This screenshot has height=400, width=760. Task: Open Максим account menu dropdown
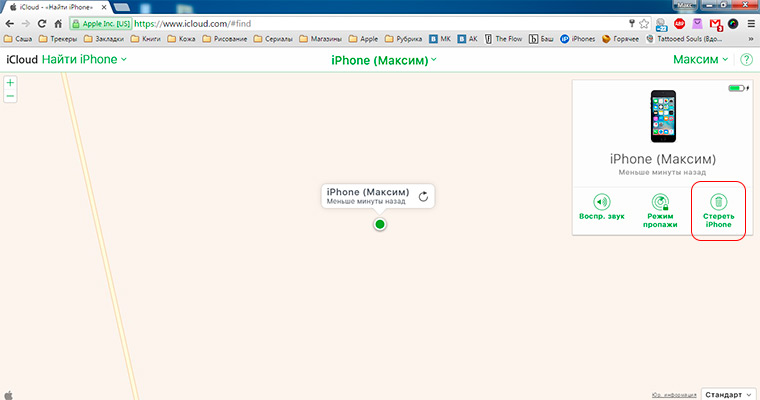[x=700, y=60]
